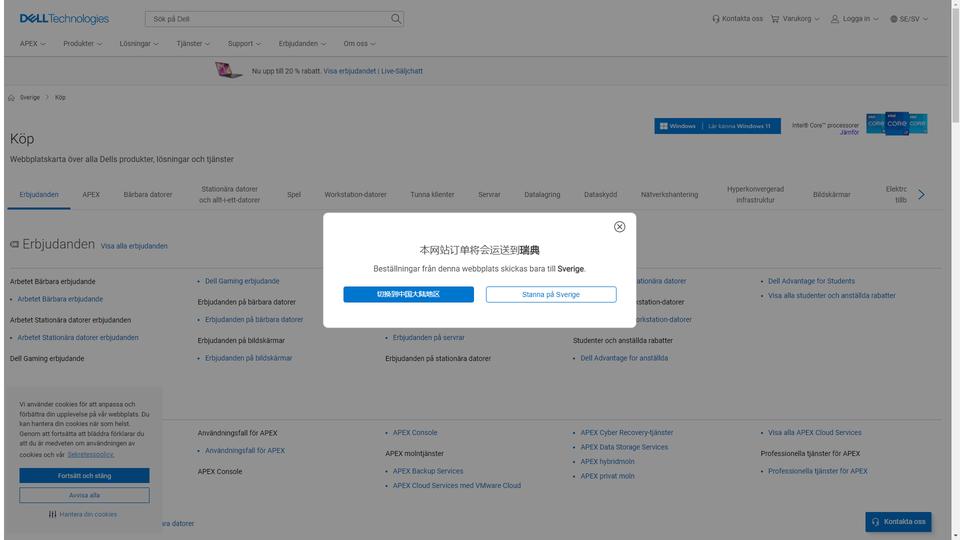Select the Nätverkshantering tab

tap(669, 195)
